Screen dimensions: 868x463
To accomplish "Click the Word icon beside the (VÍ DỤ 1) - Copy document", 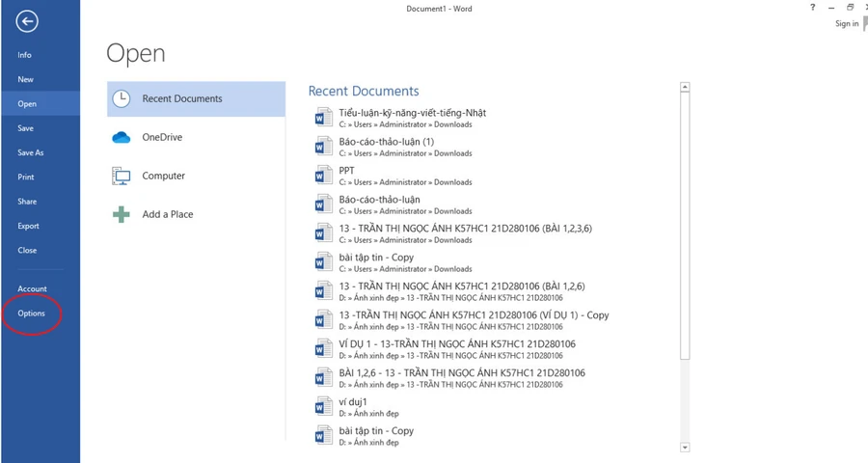I will [x=323, y=319].
